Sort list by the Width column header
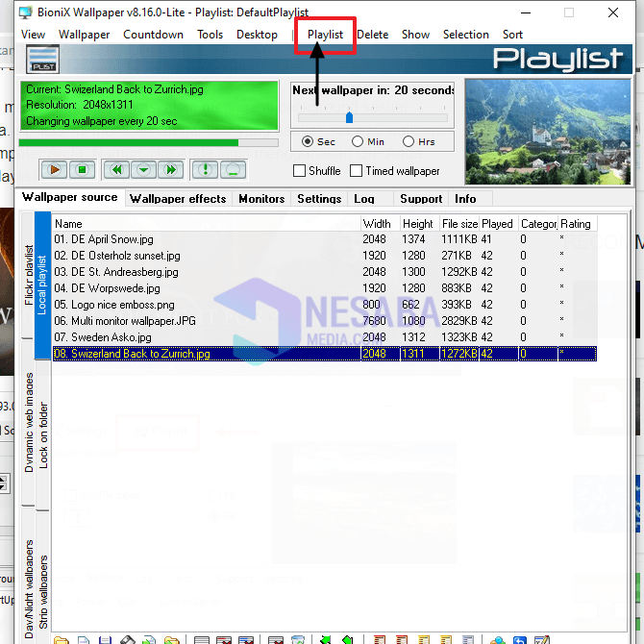The height and width of the screenshot is (644, 644). click(x=381, y=224)
